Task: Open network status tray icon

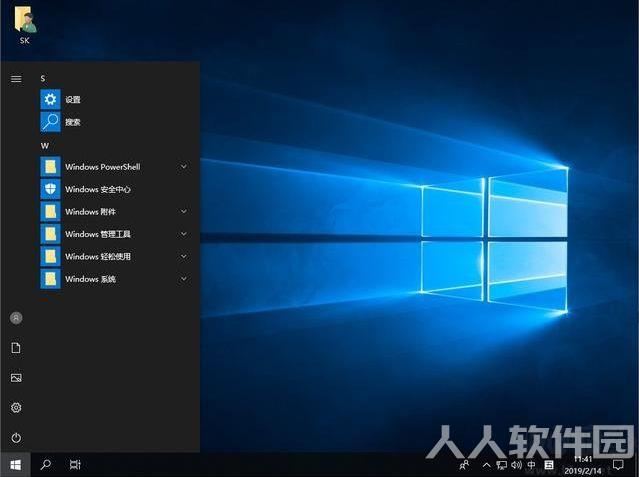Action: point(501,465)
